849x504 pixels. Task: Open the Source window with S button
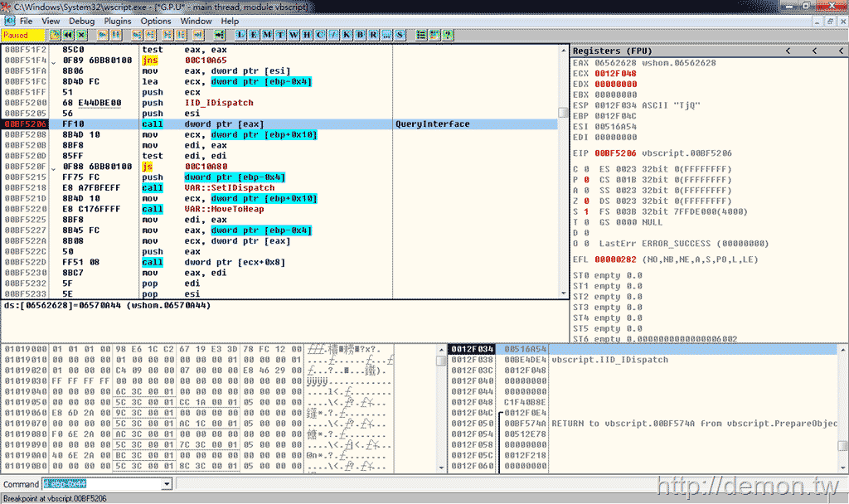(x=400, y=35)
